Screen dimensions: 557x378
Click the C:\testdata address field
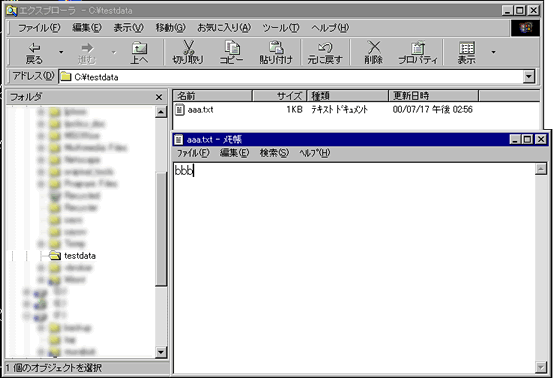(x=291, y=77)
